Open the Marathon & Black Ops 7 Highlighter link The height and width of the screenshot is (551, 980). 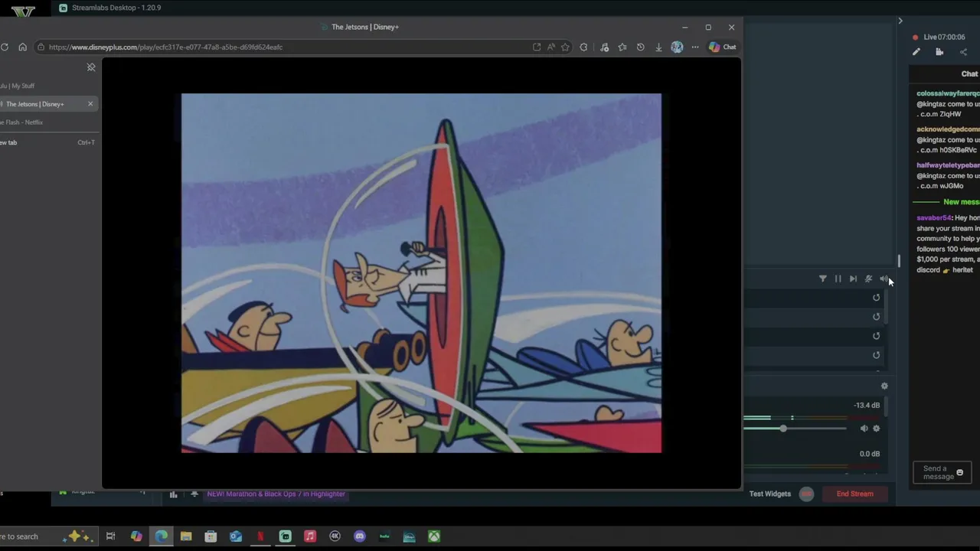pyautogui.click(x=276, y=494)
